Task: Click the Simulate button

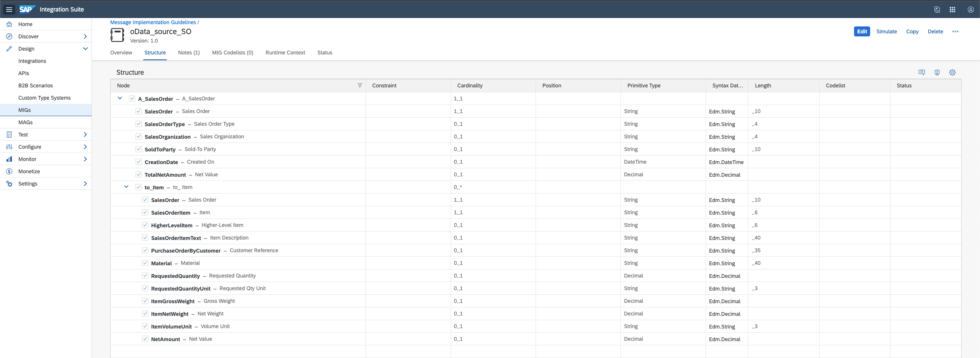Action: 887,31
